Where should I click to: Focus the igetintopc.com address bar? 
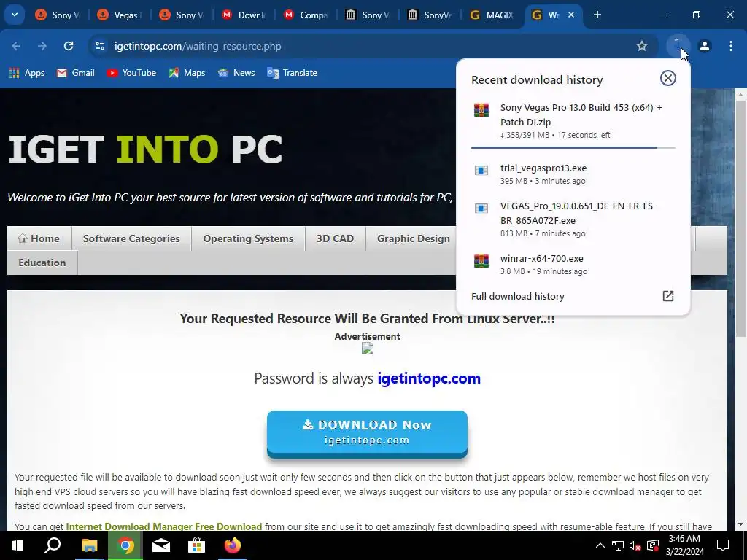[367, 46]
